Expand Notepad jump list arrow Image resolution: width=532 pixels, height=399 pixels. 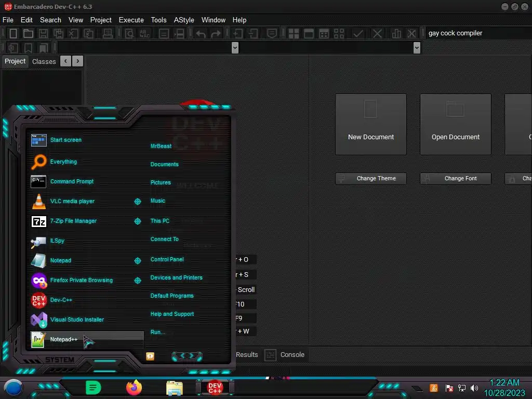click(x=137, y=261)
